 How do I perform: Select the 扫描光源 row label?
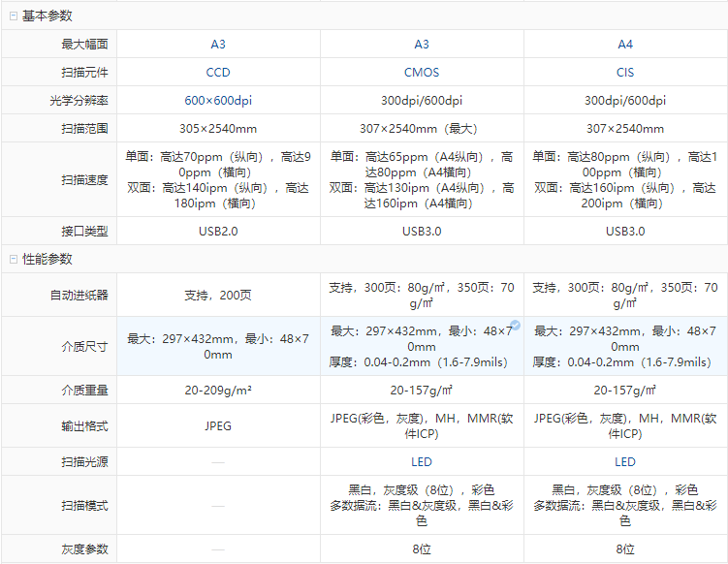[84, 462]
